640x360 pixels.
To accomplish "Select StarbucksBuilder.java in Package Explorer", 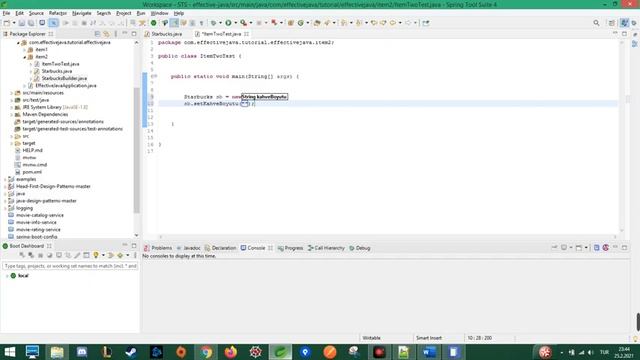I will (64, 78).
